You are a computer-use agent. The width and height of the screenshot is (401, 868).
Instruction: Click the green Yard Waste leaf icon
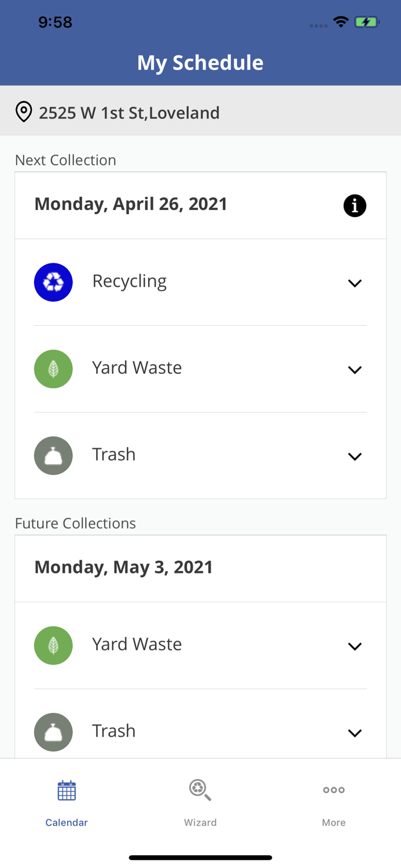click(53, 369)
